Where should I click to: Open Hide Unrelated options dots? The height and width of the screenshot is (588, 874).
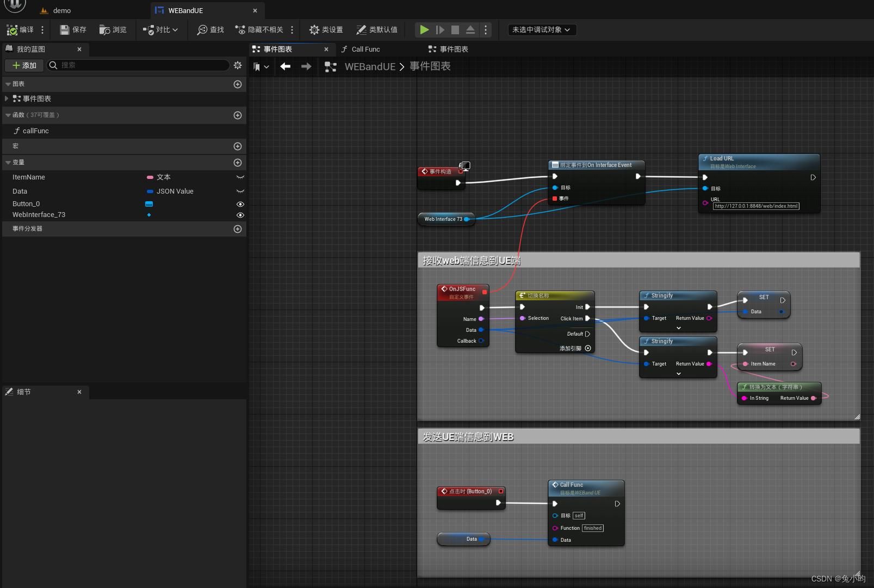point(292,30)
